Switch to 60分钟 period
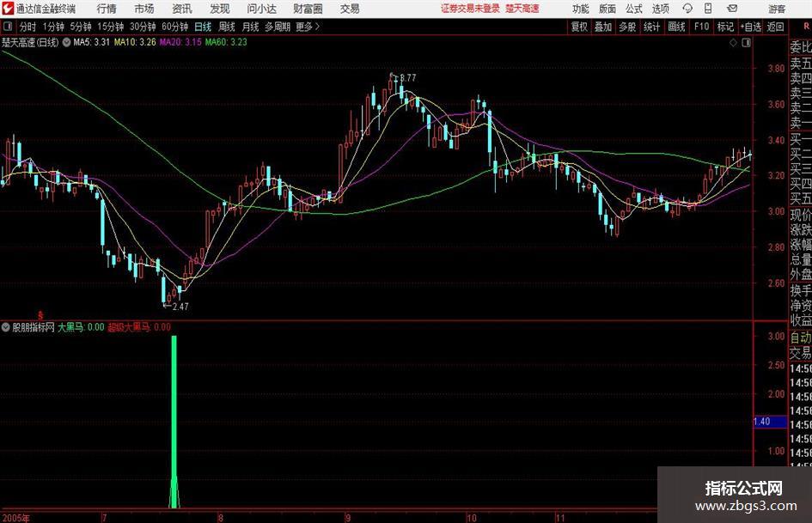Viewport: 812px width, 523px height. [x=174, y=27]
